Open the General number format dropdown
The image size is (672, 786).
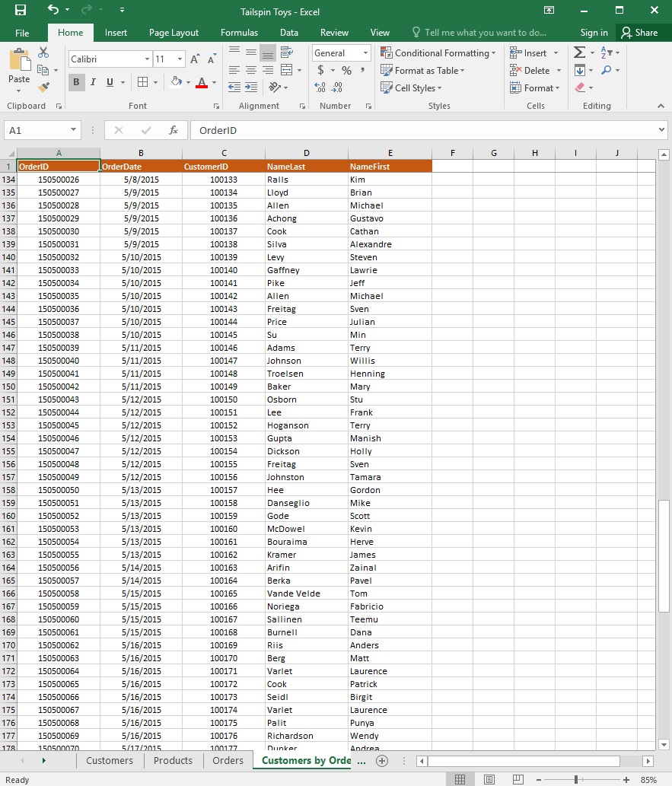(365, 53)
